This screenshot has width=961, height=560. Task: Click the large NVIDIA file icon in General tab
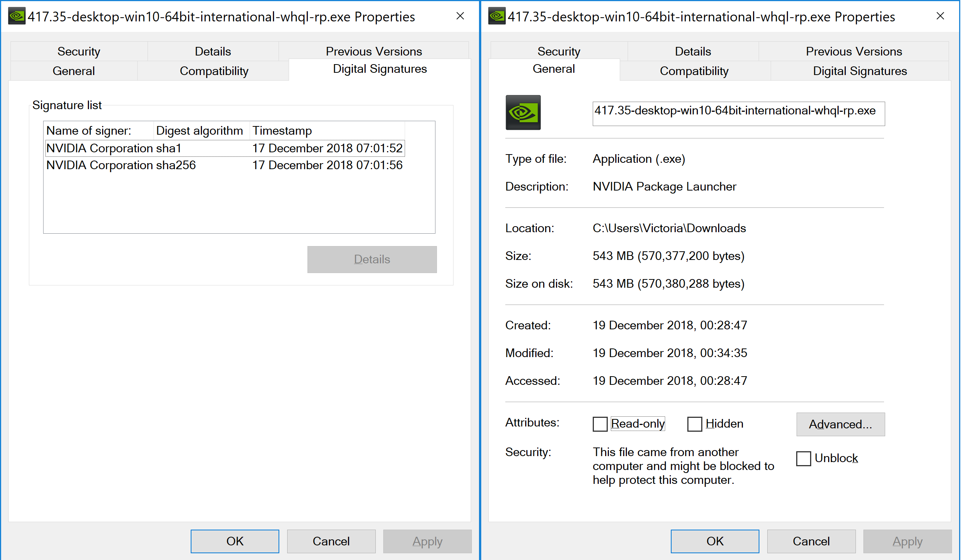523,113
